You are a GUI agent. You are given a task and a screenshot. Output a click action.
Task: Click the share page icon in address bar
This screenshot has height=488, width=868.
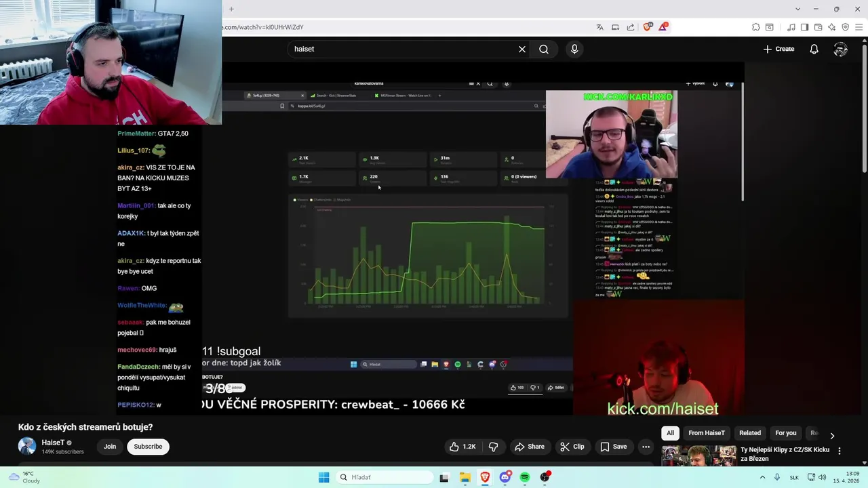click(x=631, y=27)
